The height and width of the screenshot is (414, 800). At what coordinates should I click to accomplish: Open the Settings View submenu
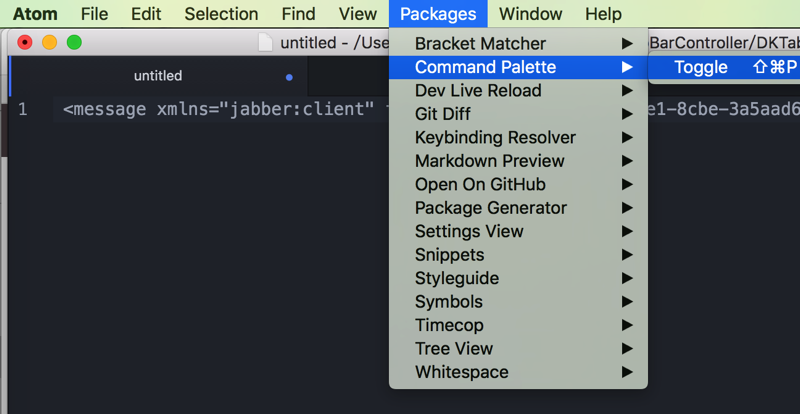518,232
